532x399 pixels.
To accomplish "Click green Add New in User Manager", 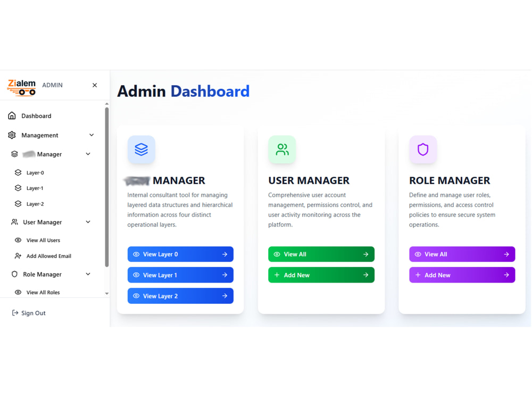I will (321, 275).
